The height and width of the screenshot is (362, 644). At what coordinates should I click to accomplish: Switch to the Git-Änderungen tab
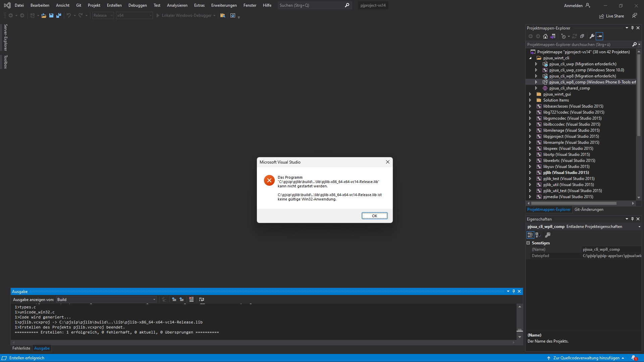point(589,209)
